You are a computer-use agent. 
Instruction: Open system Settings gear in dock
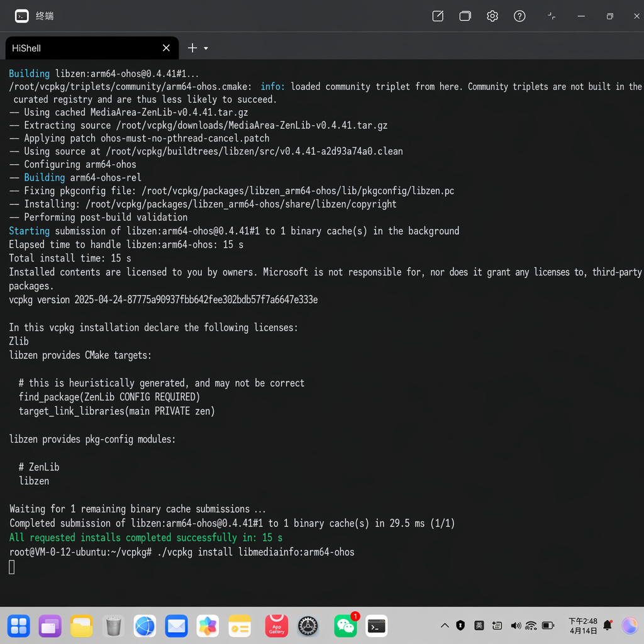coord(308,626)
